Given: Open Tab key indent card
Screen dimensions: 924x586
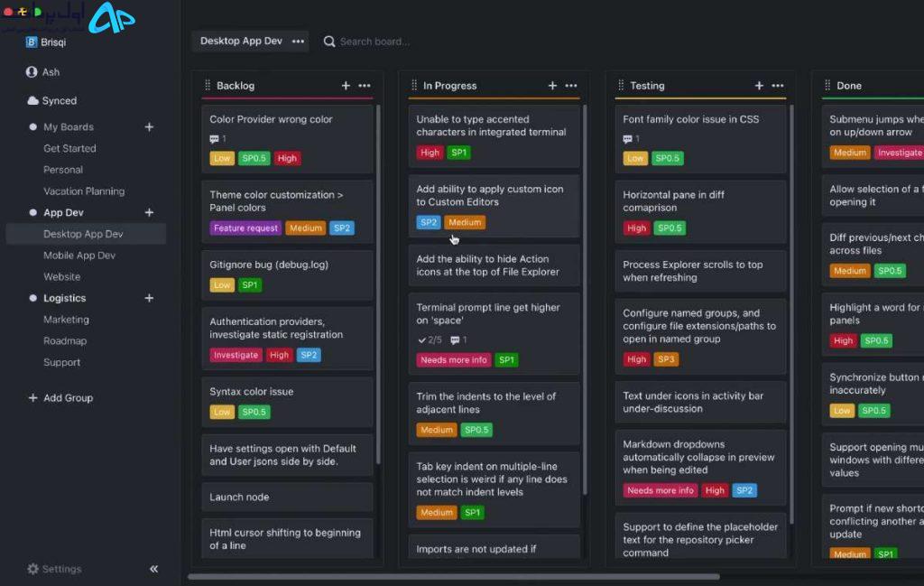Looking at the screenshot, I should 494,489.
